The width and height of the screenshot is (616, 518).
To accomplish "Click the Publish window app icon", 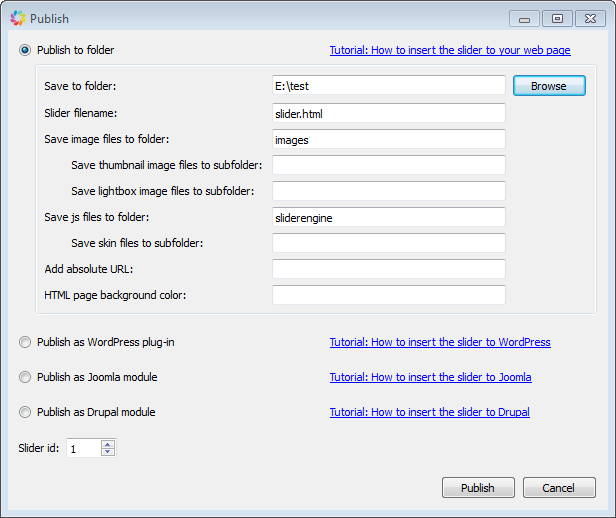I will coord(18,18).
